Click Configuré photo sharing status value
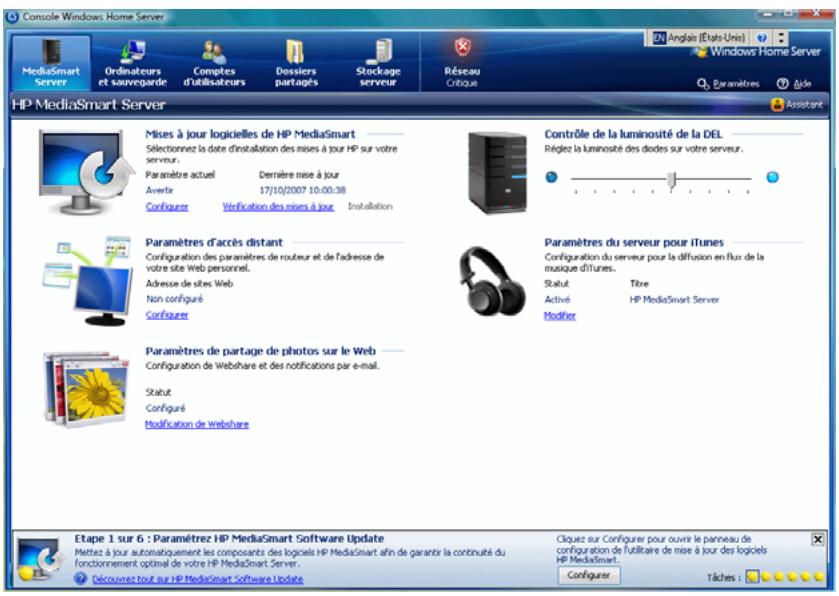 (165, 408)
